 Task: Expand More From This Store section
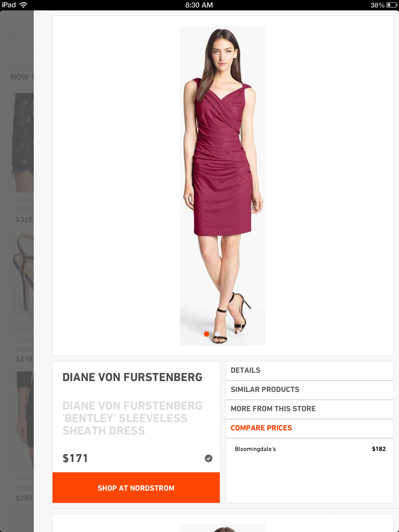pos(309,409)
